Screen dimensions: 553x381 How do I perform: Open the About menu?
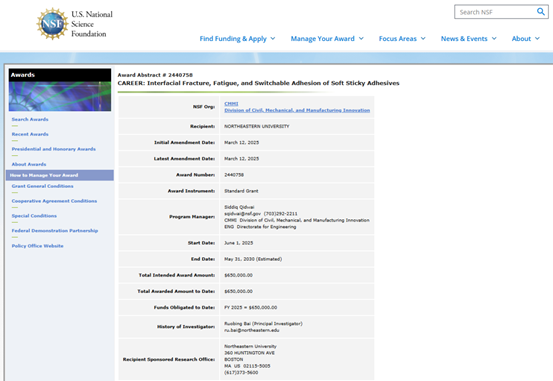[x=525, y=38]
